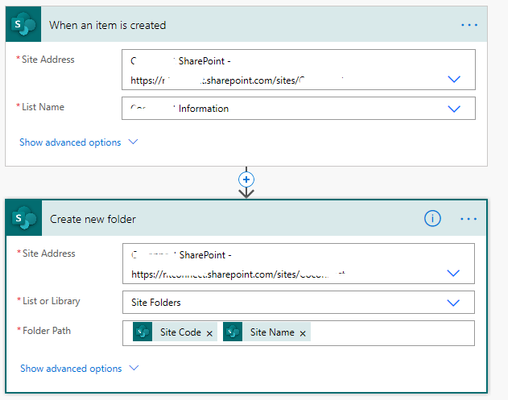Click empty area of Folder Path field
The image size is (508, 400).
392,333
